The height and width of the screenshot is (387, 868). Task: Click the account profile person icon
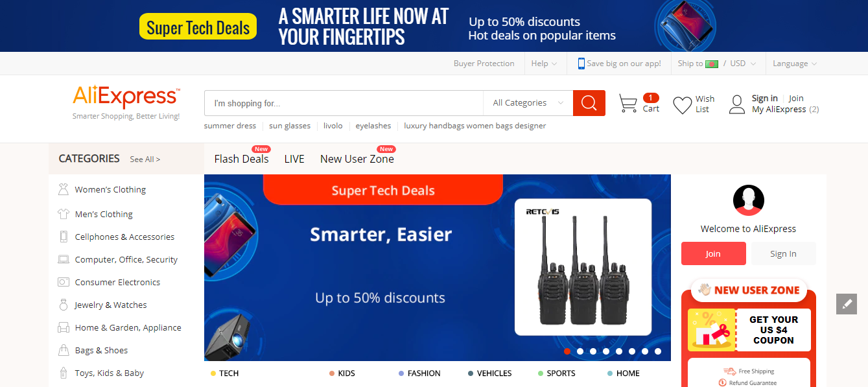click(737, 104)
